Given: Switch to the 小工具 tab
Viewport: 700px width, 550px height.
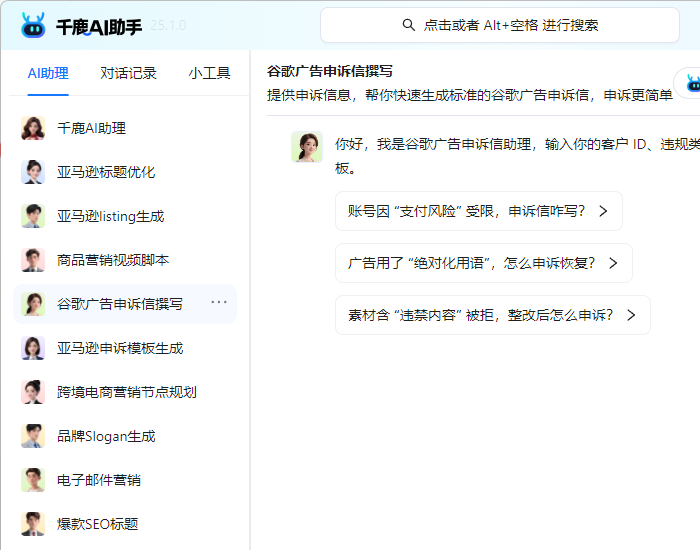Looking at the screenshot, I should (x=209, y=73).
